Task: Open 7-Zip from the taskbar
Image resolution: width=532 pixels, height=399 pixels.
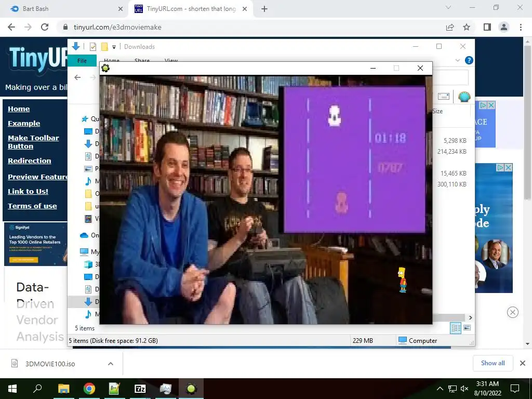Action: [140, 389]
